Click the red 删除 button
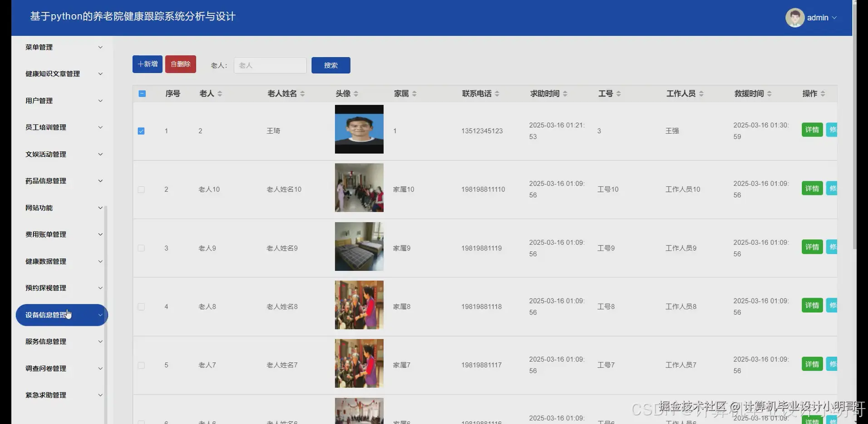 point(181,64)
